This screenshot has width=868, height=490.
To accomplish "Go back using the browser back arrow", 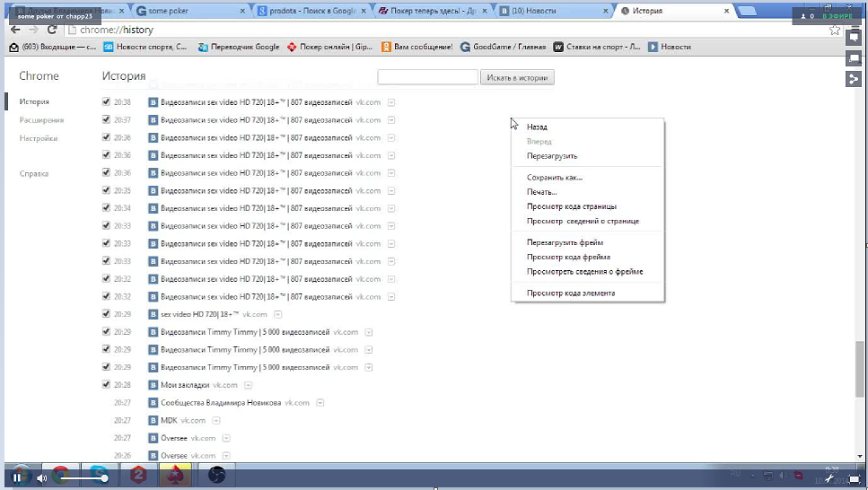I will click(15, 30).
